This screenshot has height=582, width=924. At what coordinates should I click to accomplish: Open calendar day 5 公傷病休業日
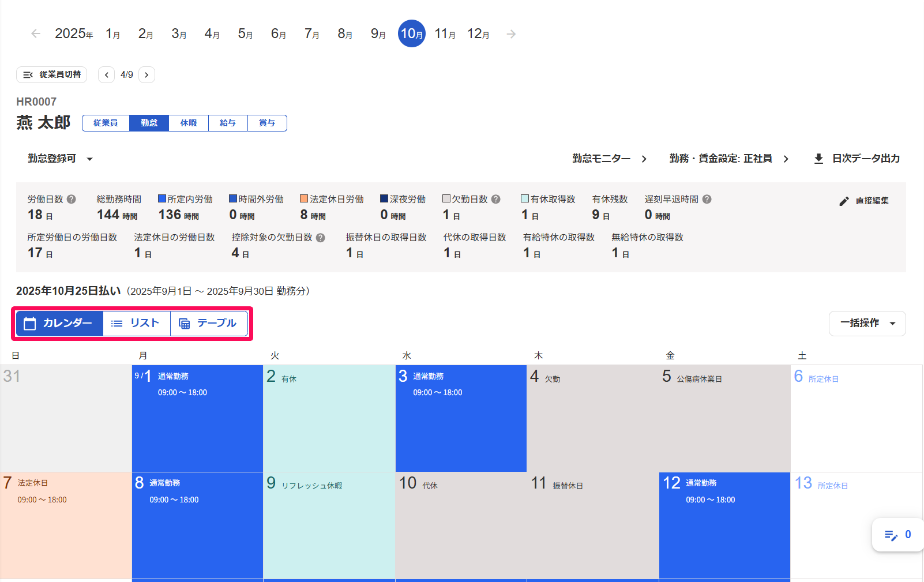point(724,418)
